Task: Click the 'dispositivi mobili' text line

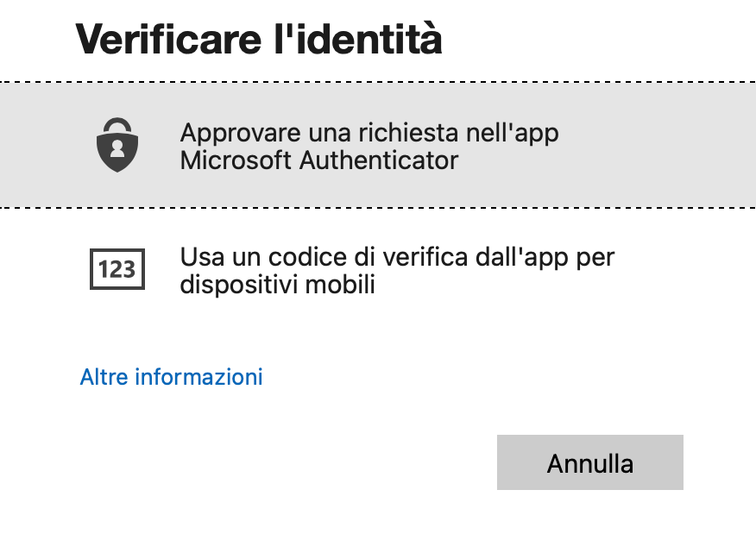Action: [x=277, y=285]
